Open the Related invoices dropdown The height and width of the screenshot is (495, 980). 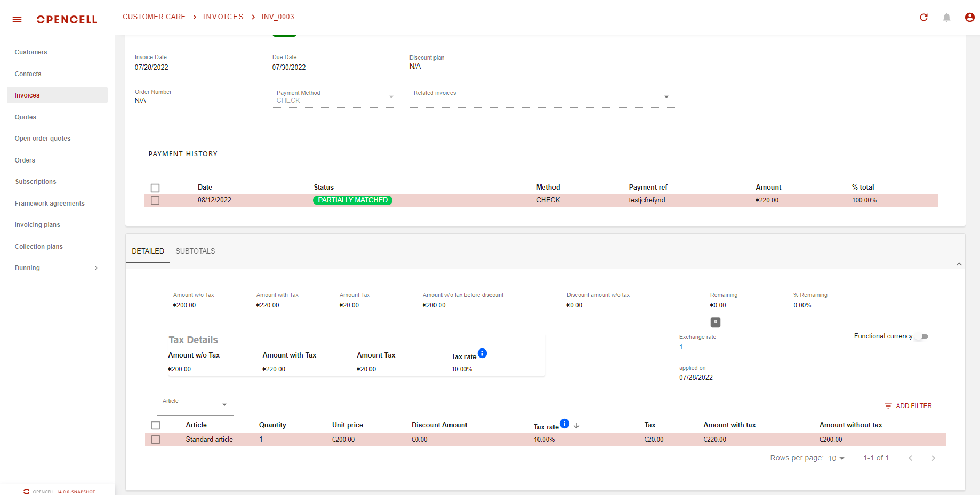tap(666, 97)
